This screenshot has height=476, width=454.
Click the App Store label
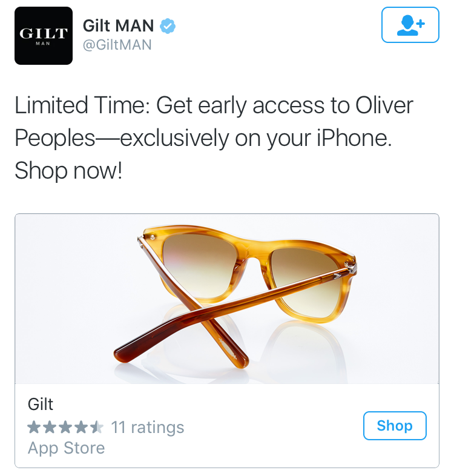click(x=66, y=448)
